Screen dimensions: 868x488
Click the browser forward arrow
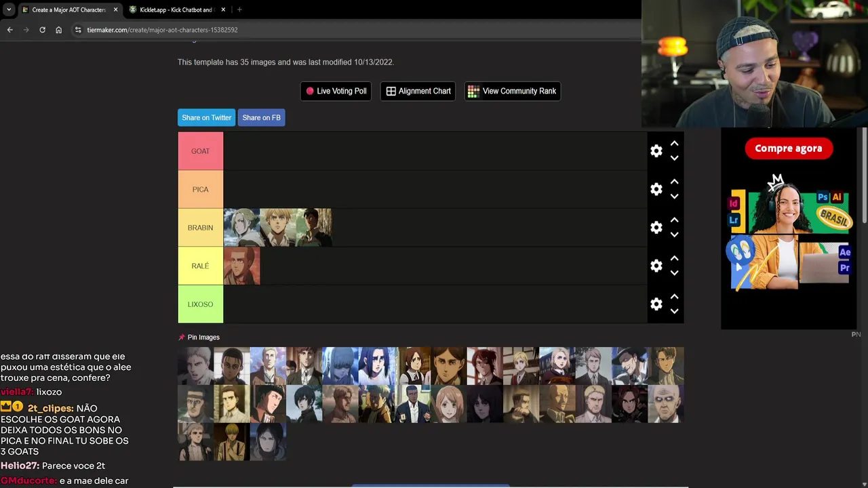click(x=26, y=30)
